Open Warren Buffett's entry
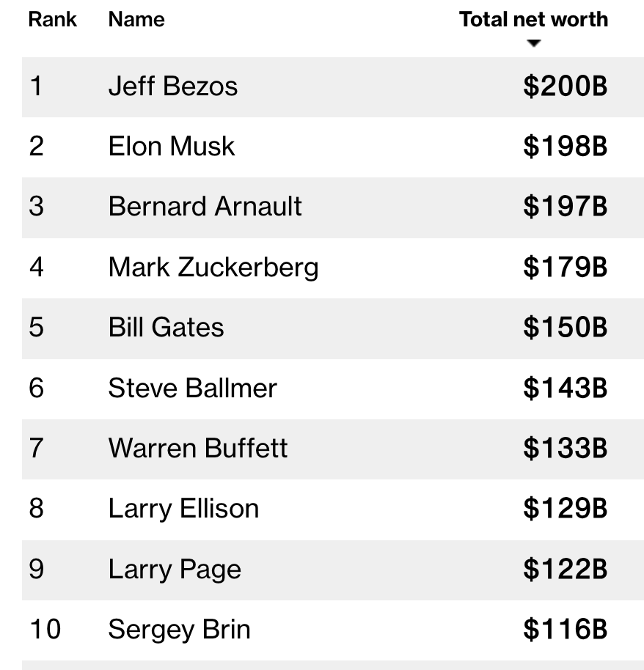This screenshot has width=644, height=670. click(198, 448)
